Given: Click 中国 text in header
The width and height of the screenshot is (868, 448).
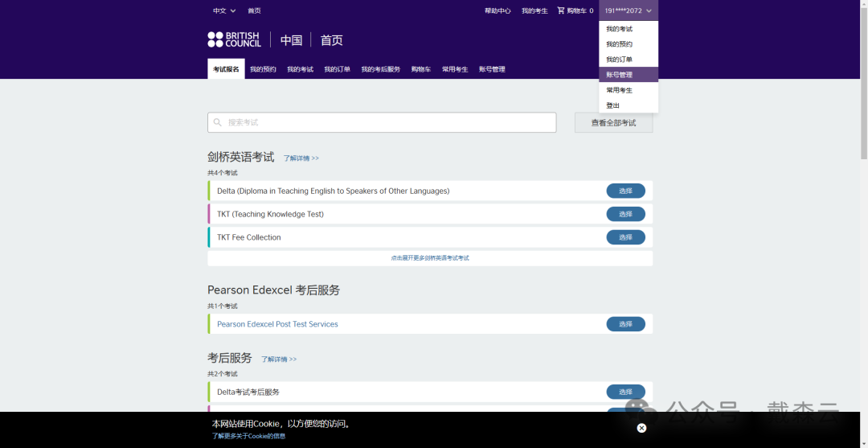Looking at the screenshot, I should tap(291, 40).
